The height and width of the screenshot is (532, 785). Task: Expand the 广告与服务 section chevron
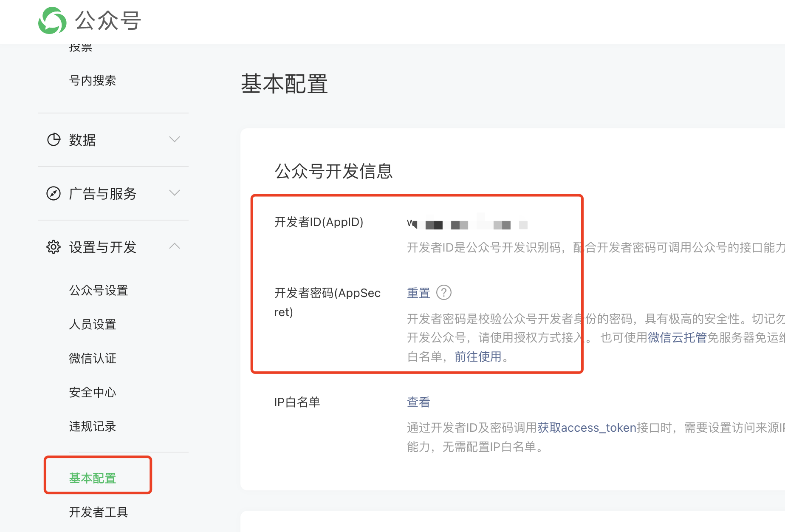pos(175,193)
